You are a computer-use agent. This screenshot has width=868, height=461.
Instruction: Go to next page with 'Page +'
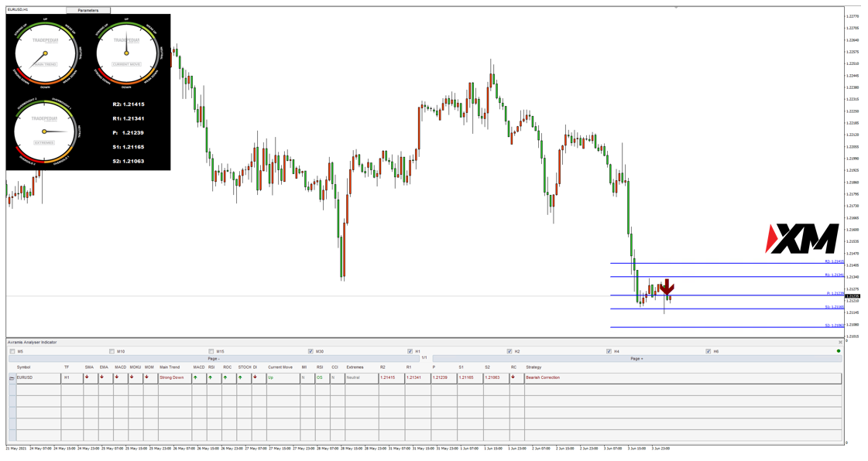pyautogui.click(x=636, y=358)
